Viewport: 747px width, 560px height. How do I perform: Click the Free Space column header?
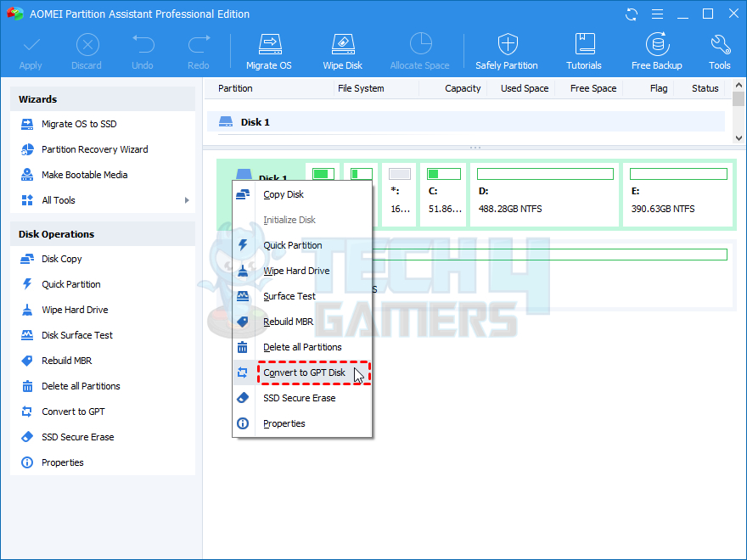[593, 88]
